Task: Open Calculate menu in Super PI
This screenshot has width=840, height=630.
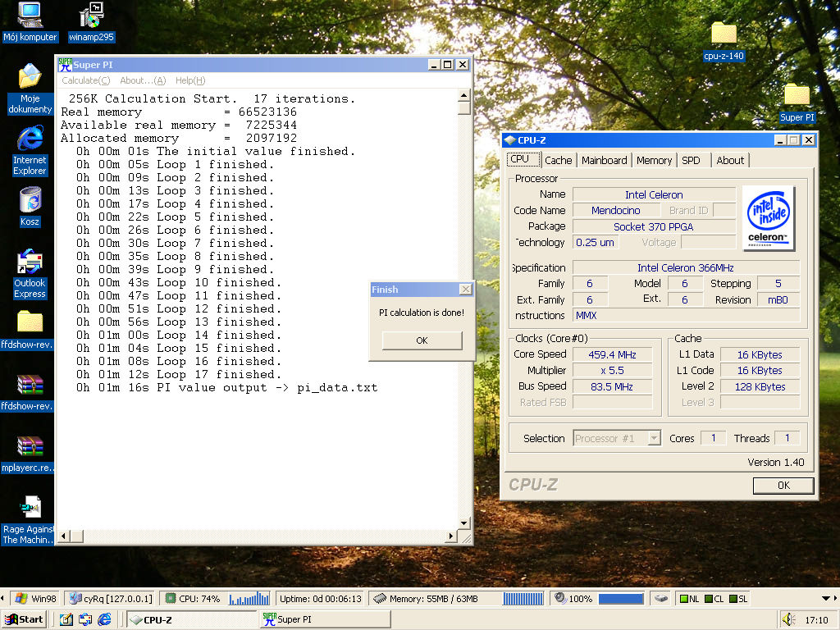Action: (85, 80)
